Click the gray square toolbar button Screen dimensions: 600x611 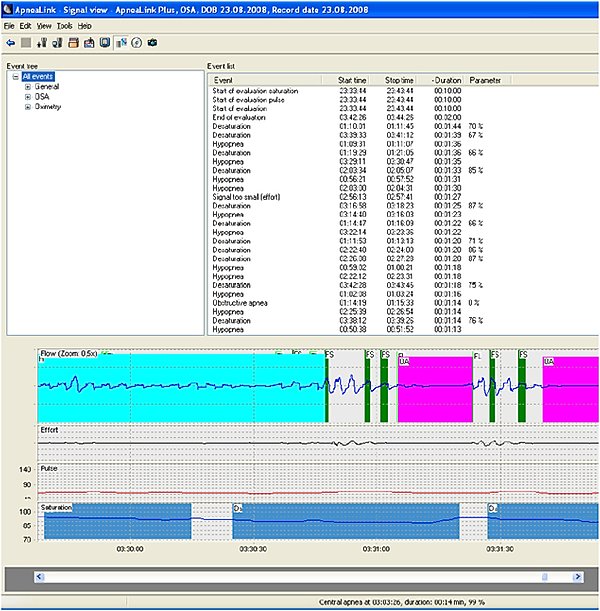point(25,43)
